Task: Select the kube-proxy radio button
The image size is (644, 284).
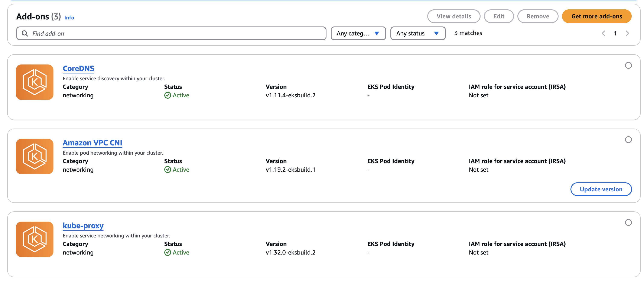Action: pyautogui.click(x=628, y=222)
